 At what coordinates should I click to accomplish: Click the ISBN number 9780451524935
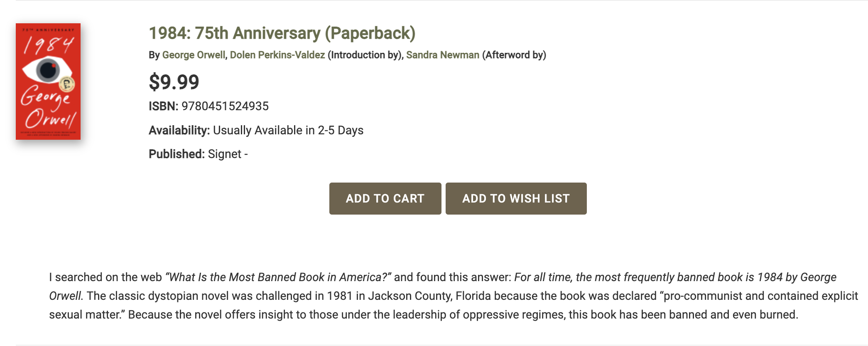coord(225,106)
